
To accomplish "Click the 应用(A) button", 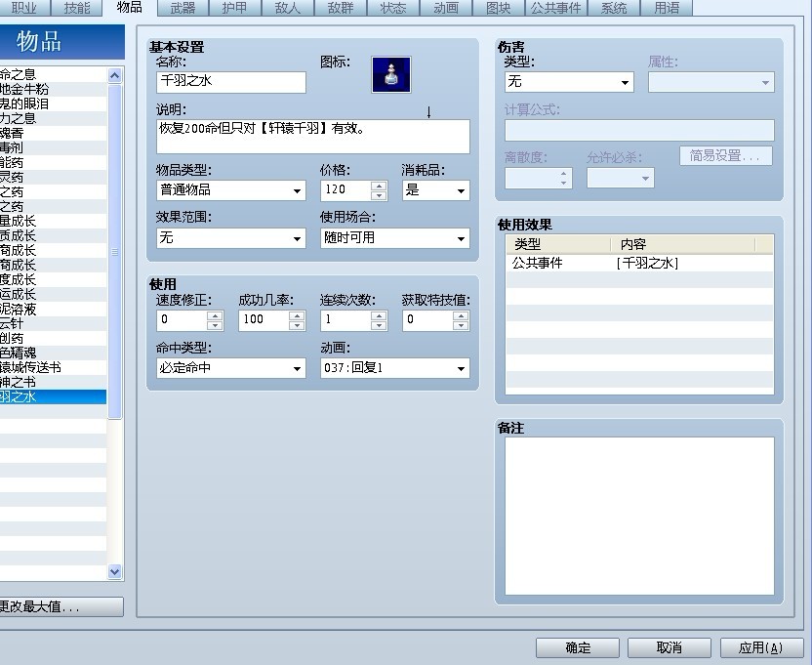I will tap(760, 647).
